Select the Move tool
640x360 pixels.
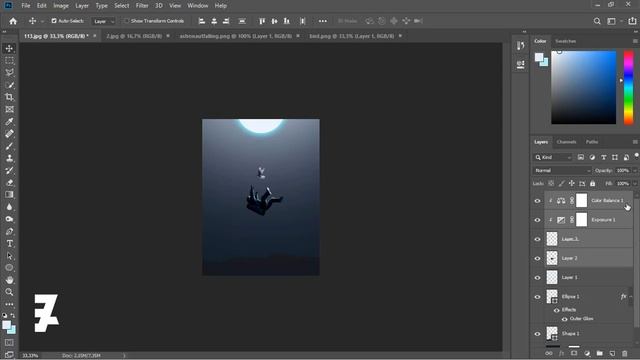[x=9, y=48]
